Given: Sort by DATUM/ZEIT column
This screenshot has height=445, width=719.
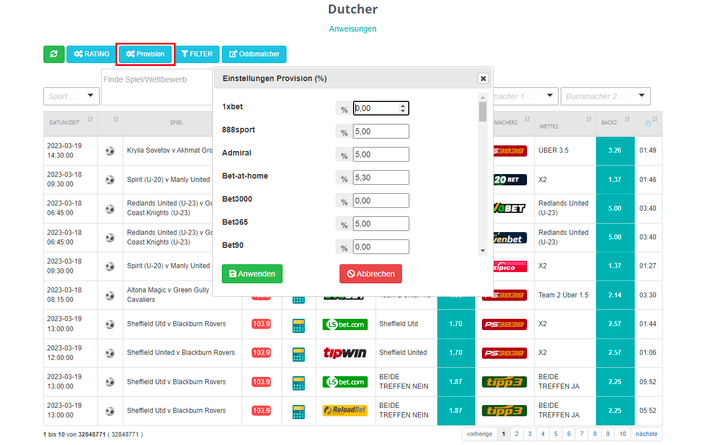Looking at the screenshot, I should 71,122.
